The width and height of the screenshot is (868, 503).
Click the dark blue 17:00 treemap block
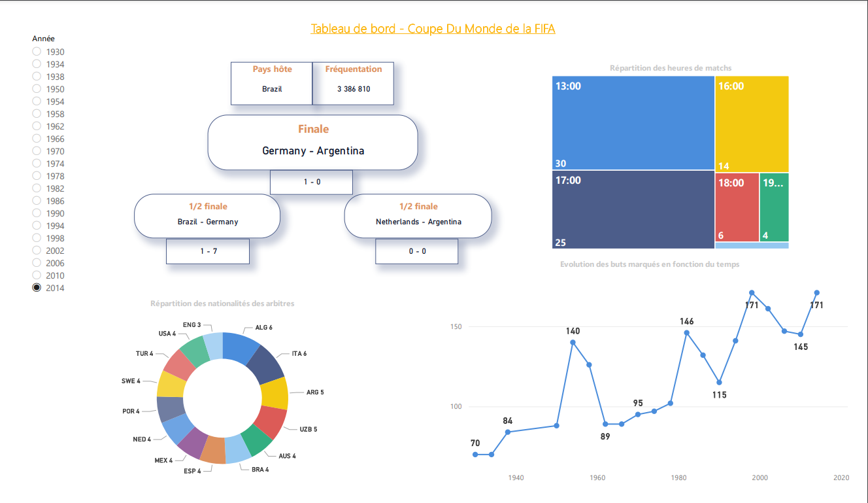pos(633,209)
